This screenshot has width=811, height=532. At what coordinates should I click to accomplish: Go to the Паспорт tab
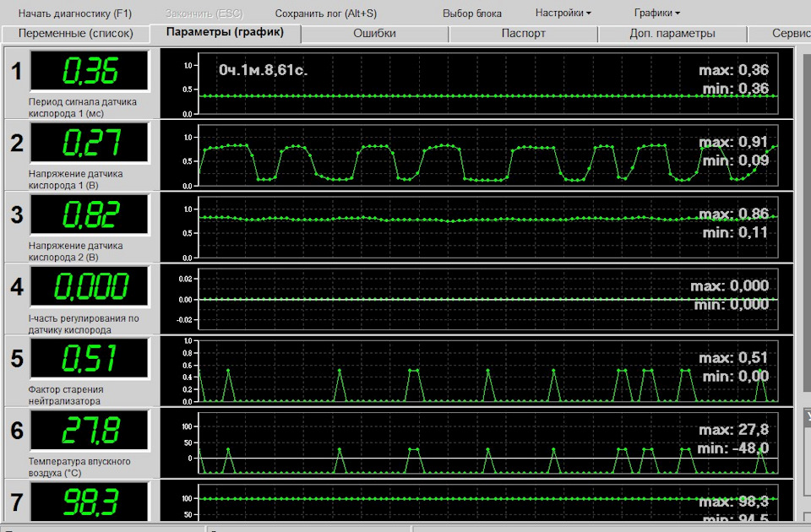tap(523, 34)
